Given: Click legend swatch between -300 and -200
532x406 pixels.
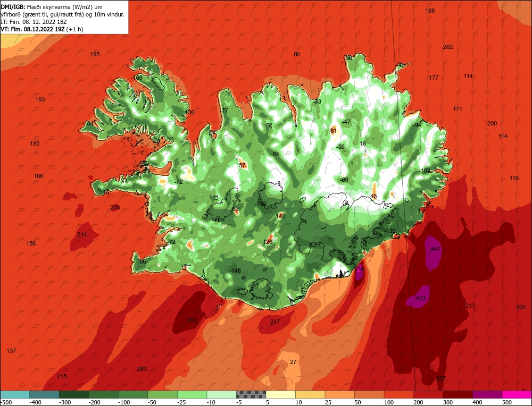Looking at the screenshot, I should pos(73,394).
